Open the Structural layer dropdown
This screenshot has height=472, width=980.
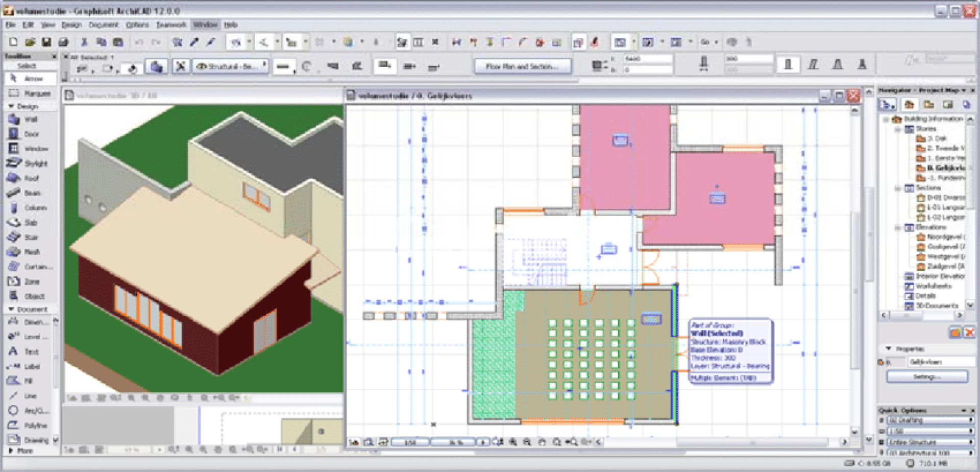231,66
